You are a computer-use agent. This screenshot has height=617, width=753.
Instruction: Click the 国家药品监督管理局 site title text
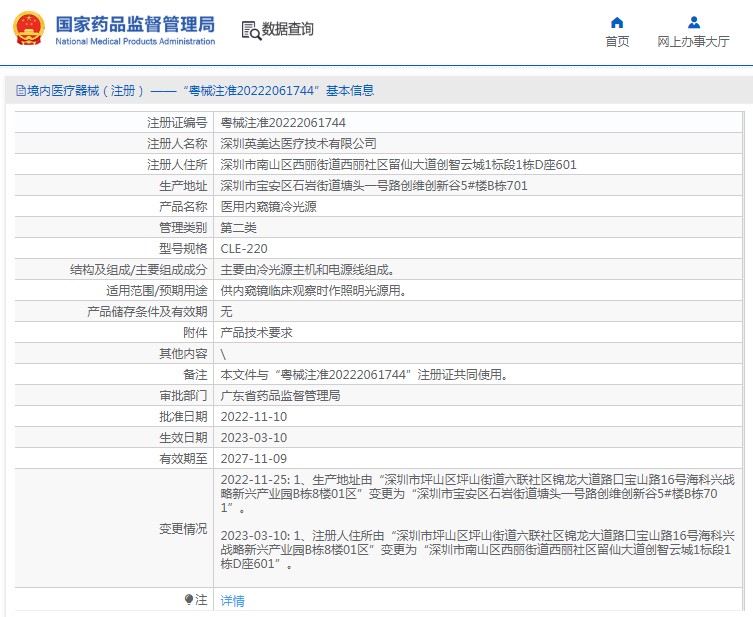[135, 23]
